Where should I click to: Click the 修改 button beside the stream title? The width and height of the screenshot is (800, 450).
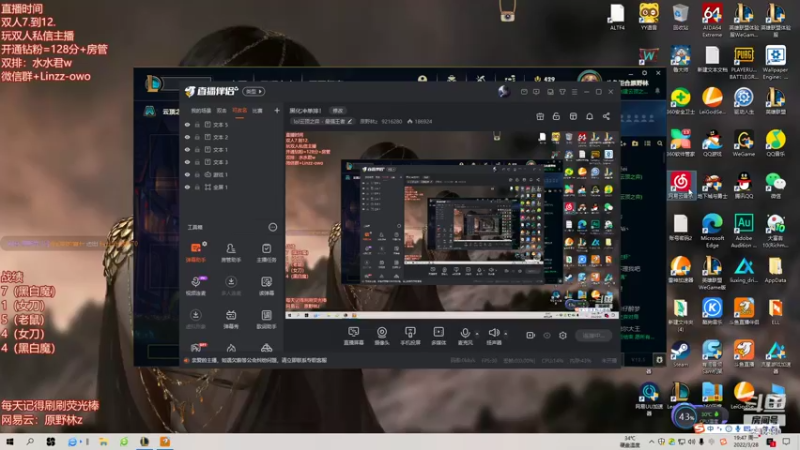(x=338, y=110)
